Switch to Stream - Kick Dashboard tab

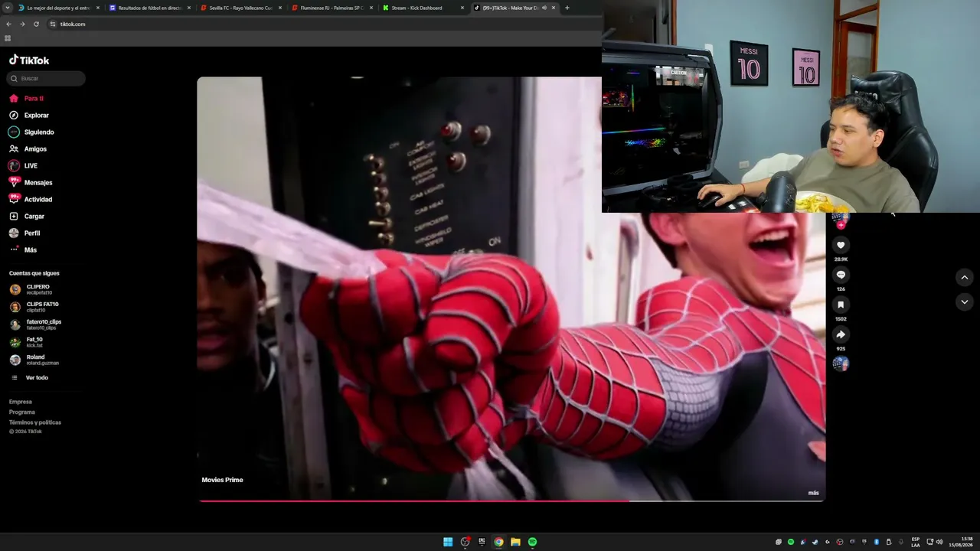422,8
